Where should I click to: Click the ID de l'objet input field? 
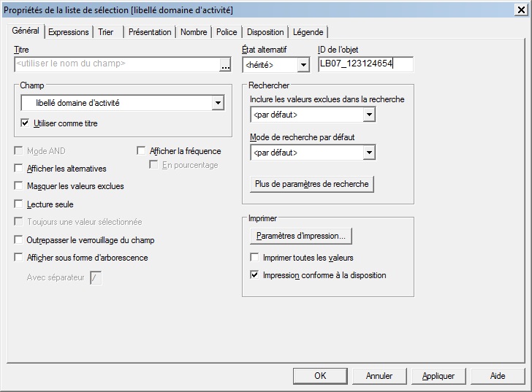tap(365, 64)
